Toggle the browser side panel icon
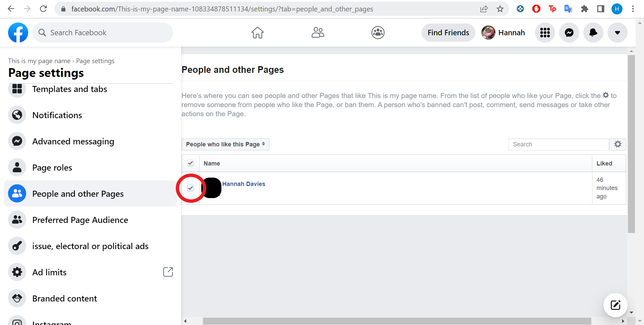 (601, 9)
